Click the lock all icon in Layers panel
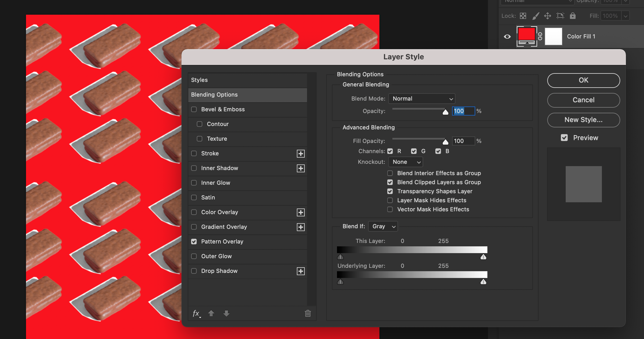The image size is (644, 339). 573,16
